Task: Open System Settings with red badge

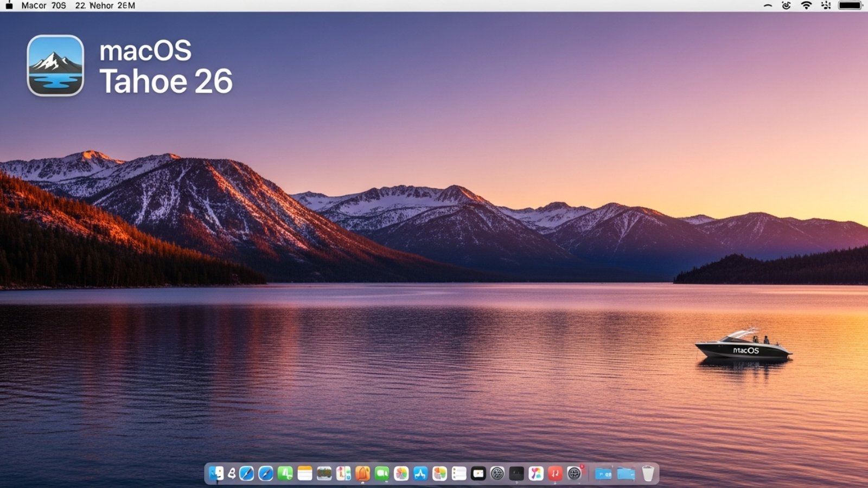Action: pyautogui.click(x=575, y=473)
